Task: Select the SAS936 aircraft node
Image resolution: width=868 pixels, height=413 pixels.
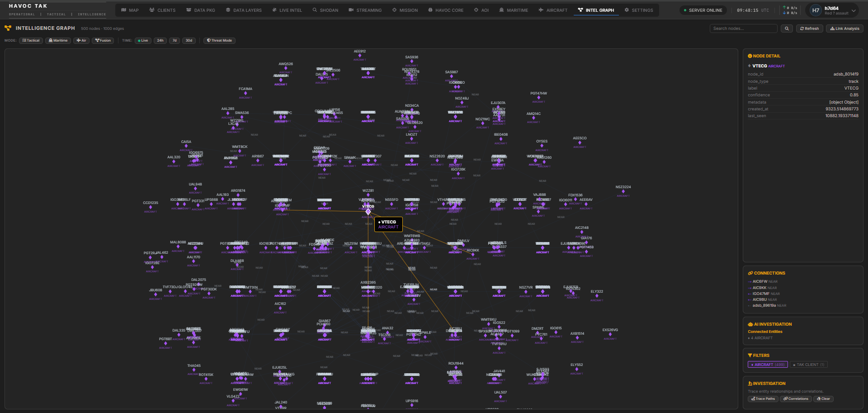Action: (x=411, y=61)
